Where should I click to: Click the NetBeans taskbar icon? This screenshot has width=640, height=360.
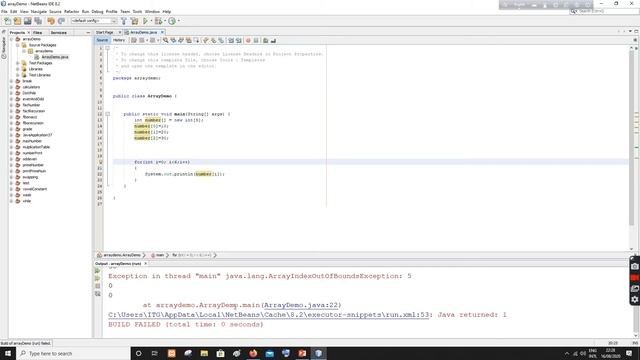[x=318, y=353]
